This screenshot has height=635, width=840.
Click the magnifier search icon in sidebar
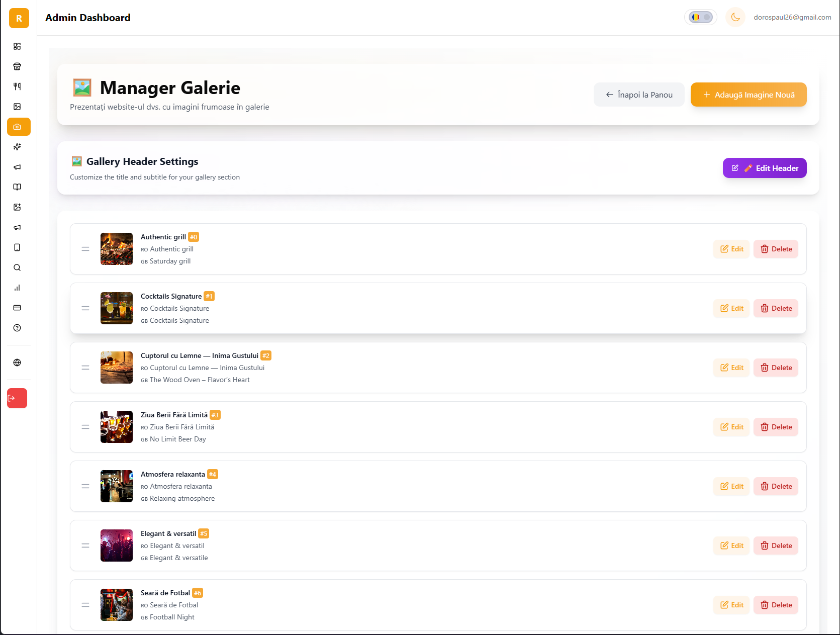(x=17, y=267)
